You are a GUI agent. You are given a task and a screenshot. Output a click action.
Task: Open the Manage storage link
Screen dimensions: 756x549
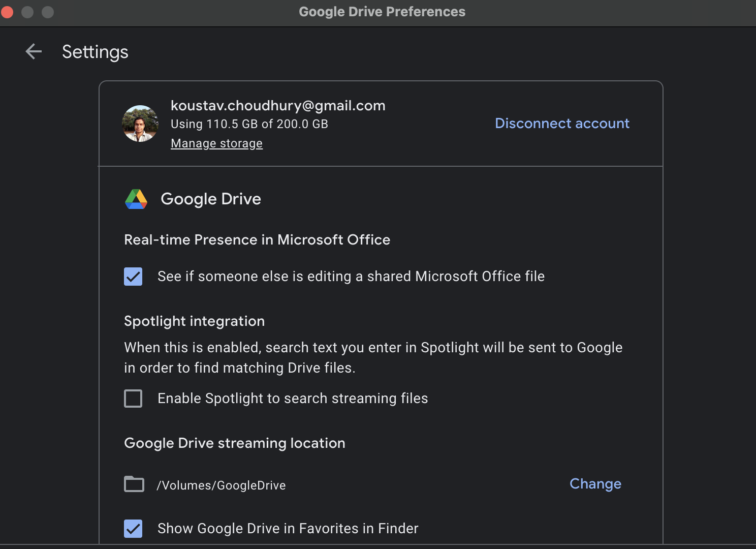coord(216,143)
